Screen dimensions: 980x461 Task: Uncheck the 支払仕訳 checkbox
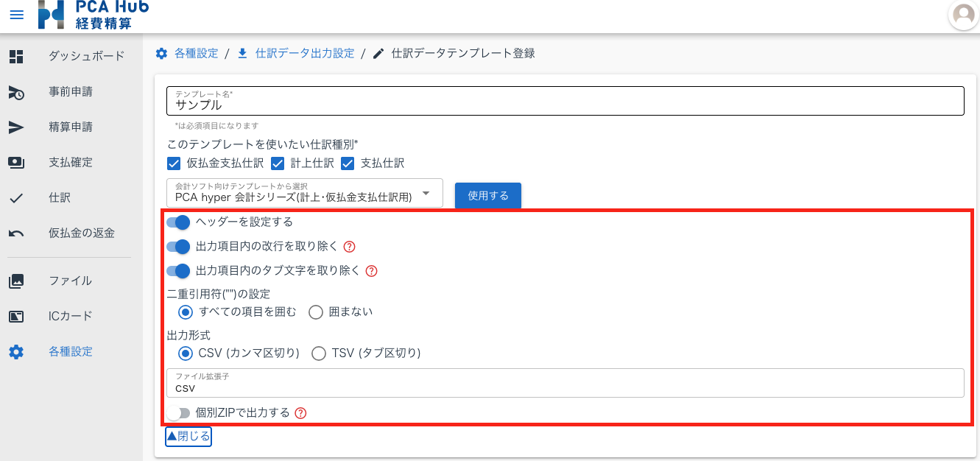coord(348,163)
